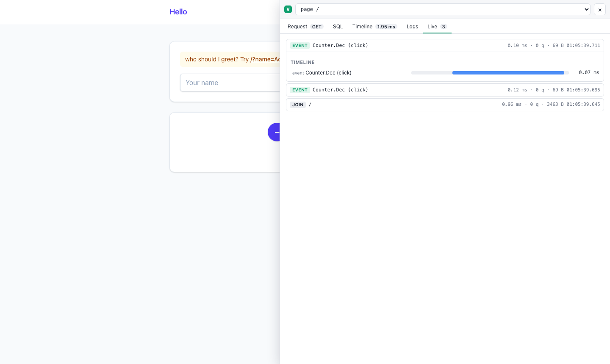Follow the /?name= link in the hint
The height and width of the screenshot is (364, 610).
265,59
